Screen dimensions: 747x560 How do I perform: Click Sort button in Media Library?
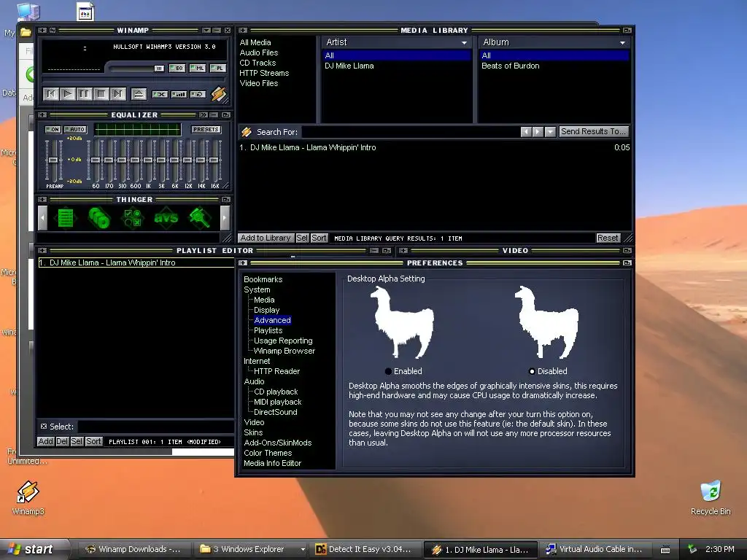[x=319, y=238]
